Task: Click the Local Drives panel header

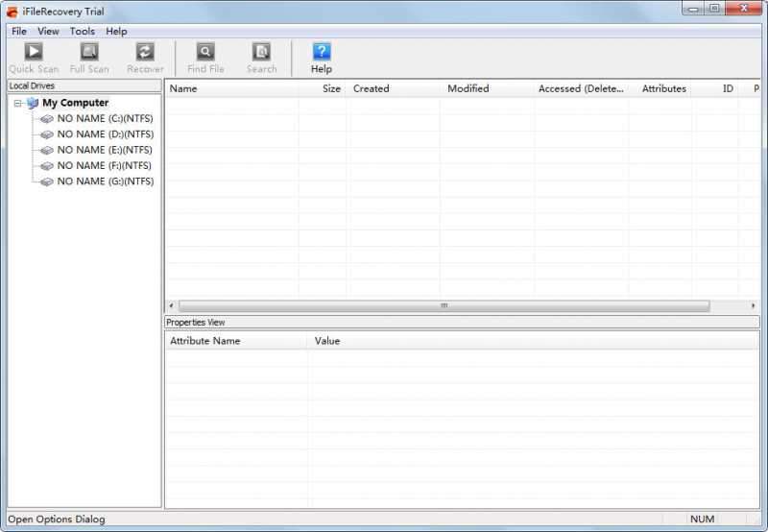Action: click(84, 85)
